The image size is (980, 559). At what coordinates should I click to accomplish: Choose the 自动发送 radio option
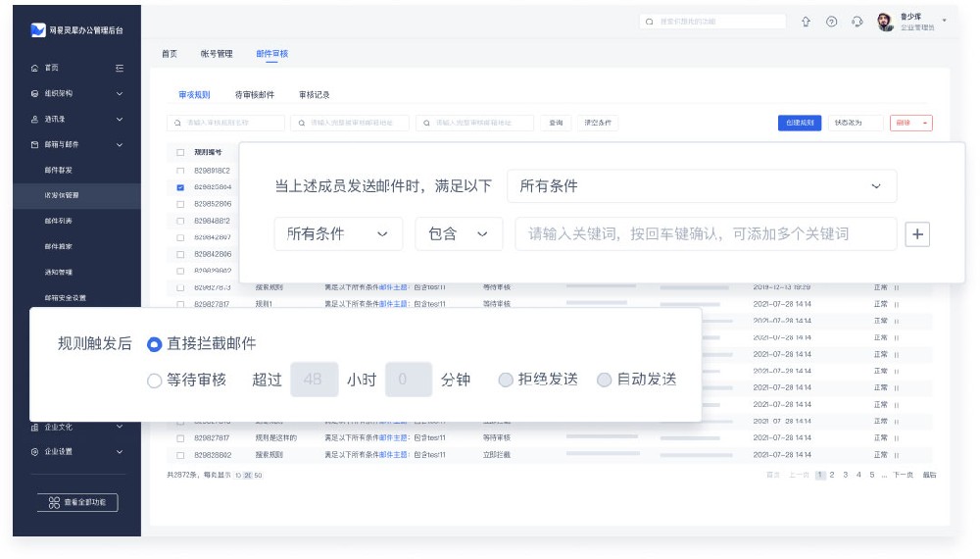tap(604, 381)
